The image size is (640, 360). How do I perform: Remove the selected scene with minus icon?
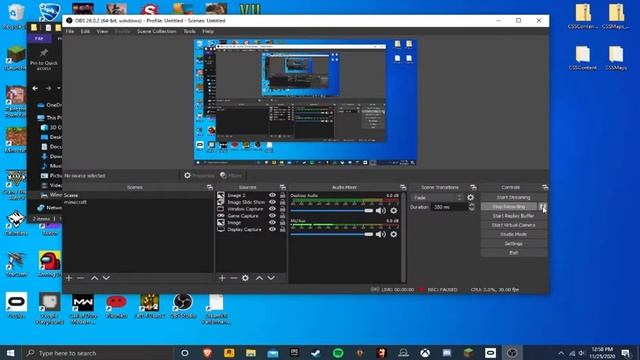[80, 278]
